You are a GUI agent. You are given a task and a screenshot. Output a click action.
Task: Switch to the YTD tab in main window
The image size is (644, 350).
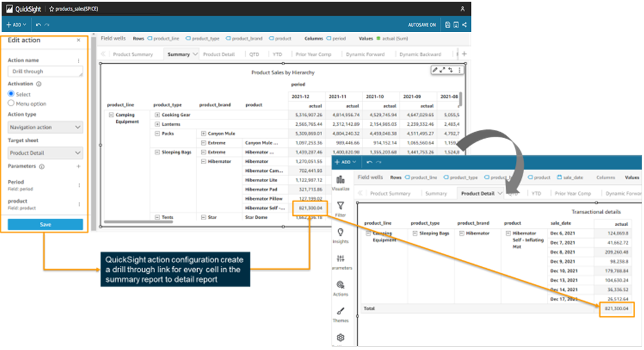point(277,54)
